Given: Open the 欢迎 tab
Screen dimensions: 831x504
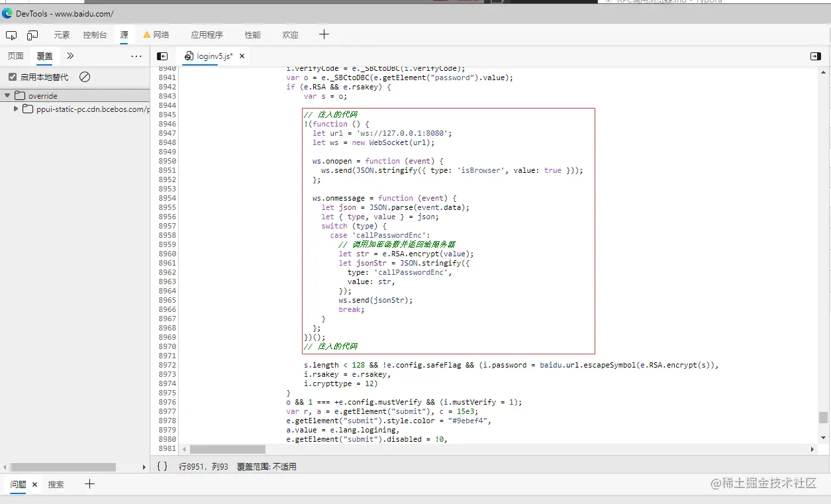Looking at the screenshot, I should [290, 35].
